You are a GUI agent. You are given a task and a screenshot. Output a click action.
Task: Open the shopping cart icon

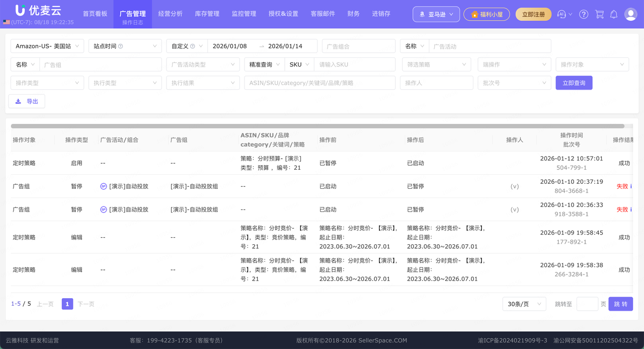pos(599,14)
